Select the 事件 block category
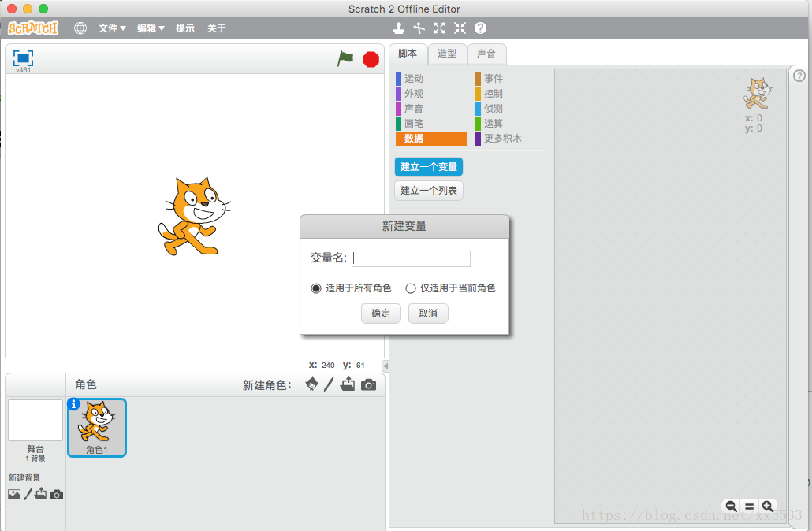Viewport: 812px width, 531px height. click(510, 79)
